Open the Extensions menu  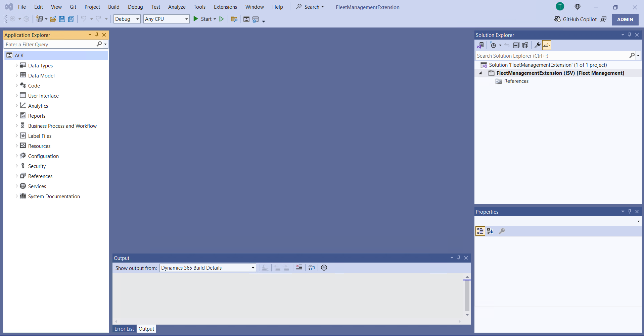point(225,7)
